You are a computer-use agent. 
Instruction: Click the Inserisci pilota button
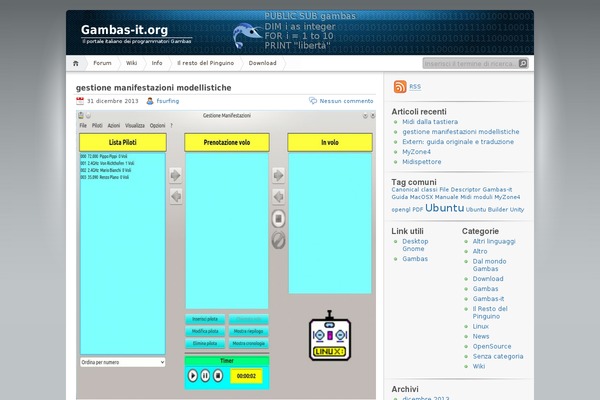pyautogui.click(x=205, y=319)
